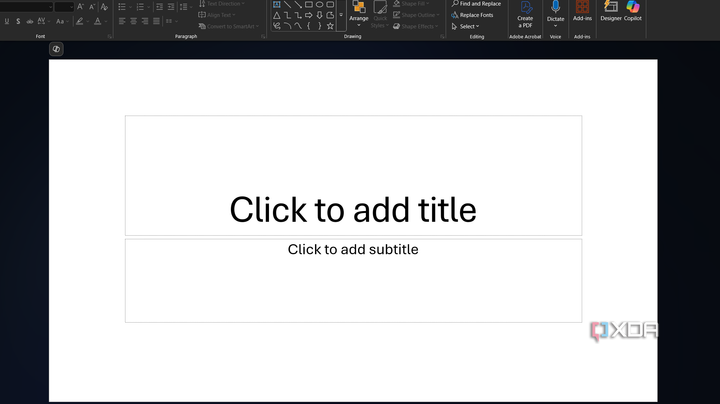Increase list indent level
Screen dimensions: 720x404
tap(171, 6)
